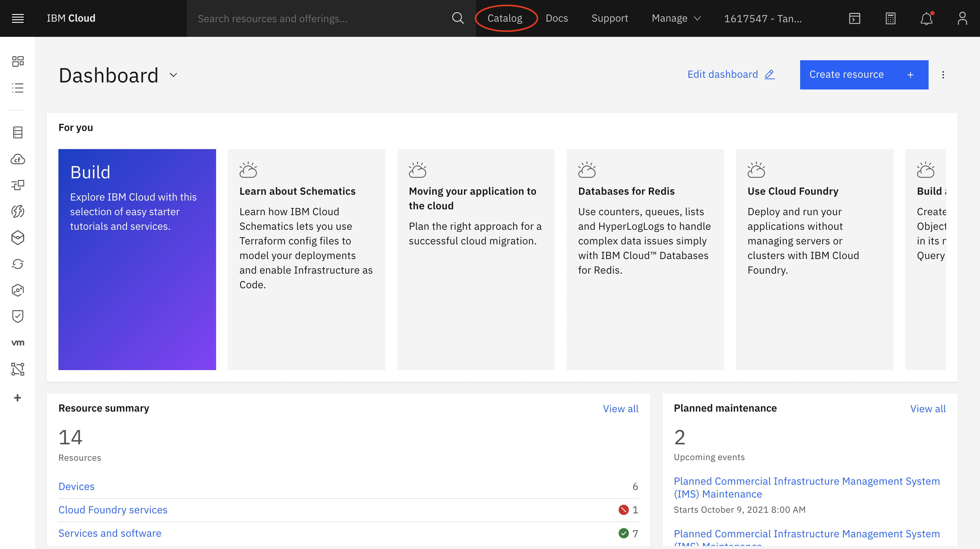980x549 pixels.
Task: Open the Resource list sidebar icon
Action: pyautogui.click(x=18, y=88)
